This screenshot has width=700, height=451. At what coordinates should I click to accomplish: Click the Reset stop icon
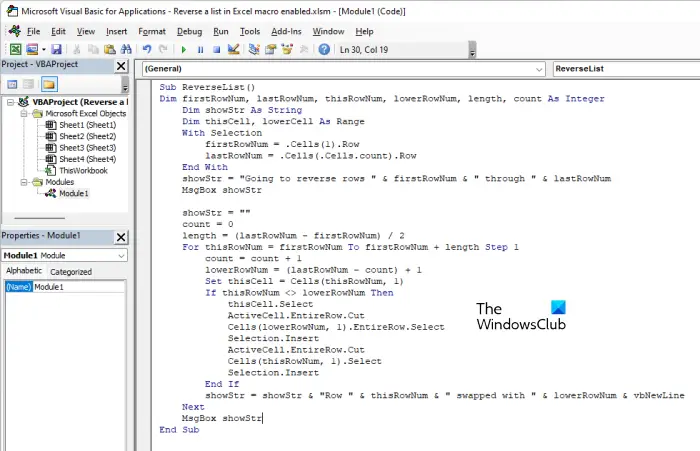coord(217,50)
